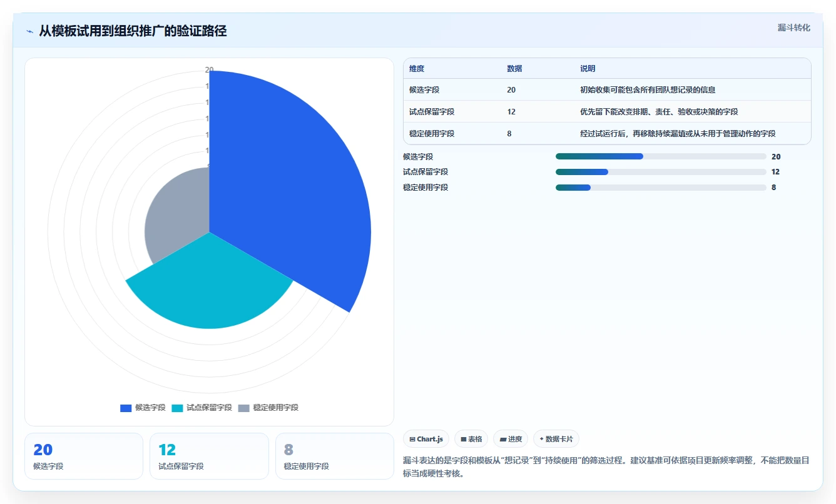Click the footnote paragraph starting 漏斗表达的是
Image resolution: width=836 pixels, height=504 pixels.
607,466
